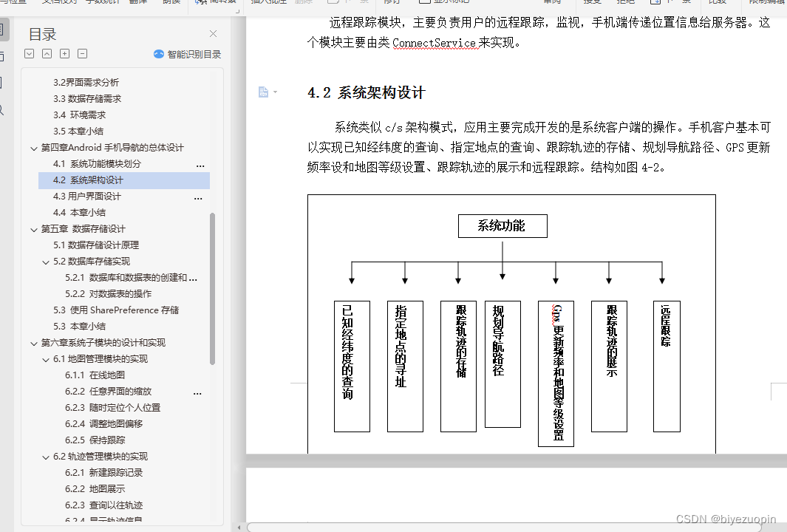Open 6.1.1 在线地图 entry
The image size is (787, 532).
click(x=95, y=375)
